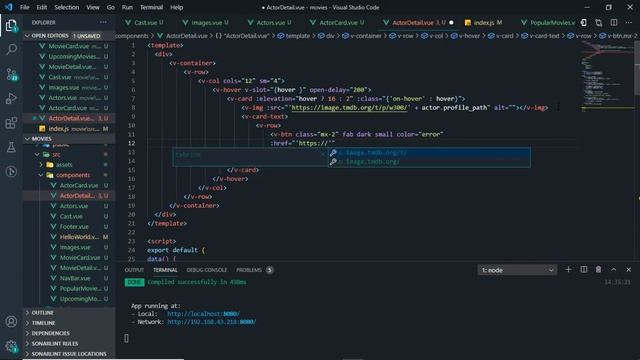The image size is (640, 360).
Task: Open the Network 192.168 URL link
Action: click(x=211, y=322)
